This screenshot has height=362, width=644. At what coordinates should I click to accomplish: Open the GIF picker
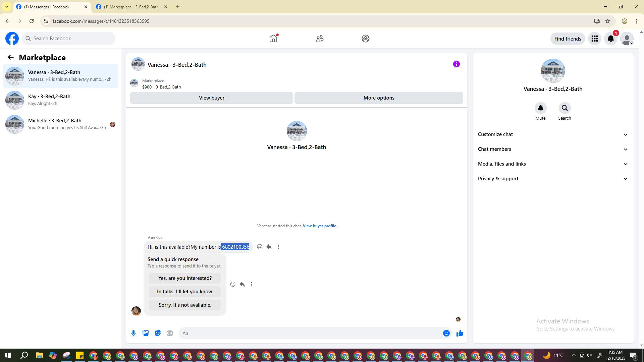point(170,333)
